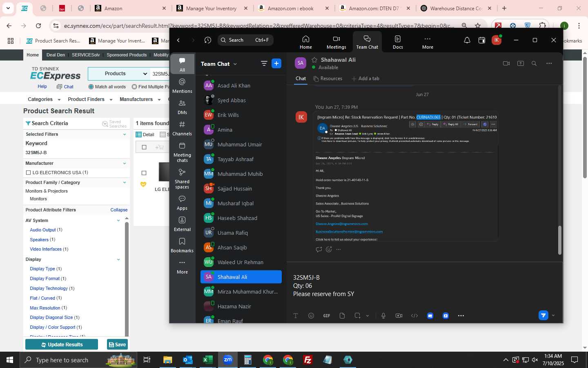
Task: Start new chat with plus button
Action: [x=276, y=63]
